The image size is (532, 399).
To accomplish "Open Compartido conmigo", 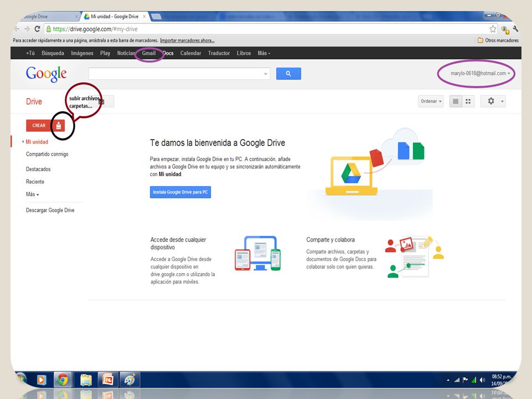I will pos(47,154).
